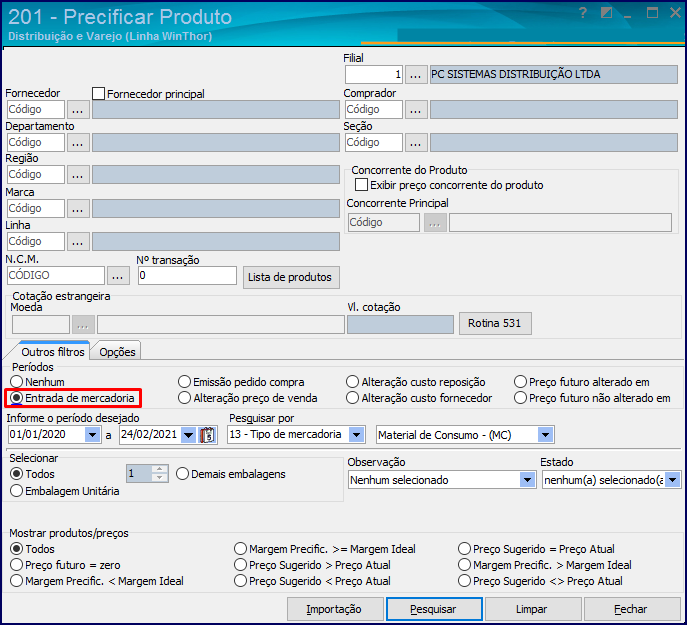
Task: Click the Importação button
Action: (335, 609)
